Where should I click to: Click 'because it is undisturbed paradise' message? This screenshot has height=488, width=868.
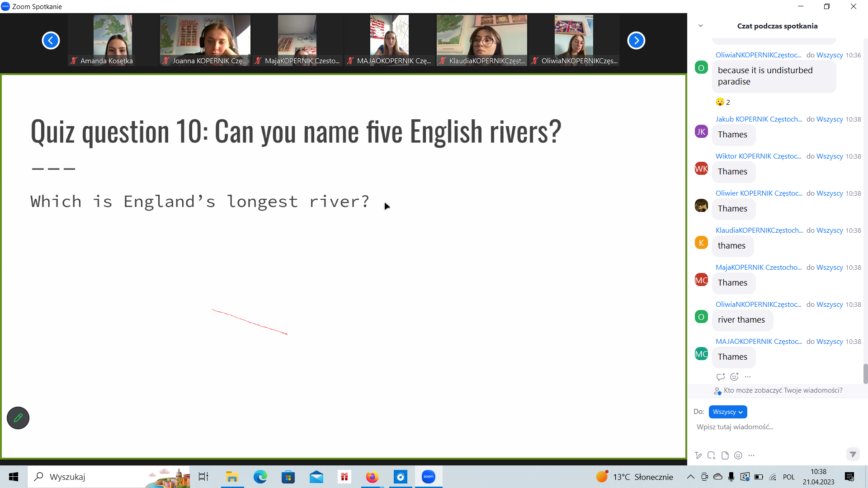[774, 76]
